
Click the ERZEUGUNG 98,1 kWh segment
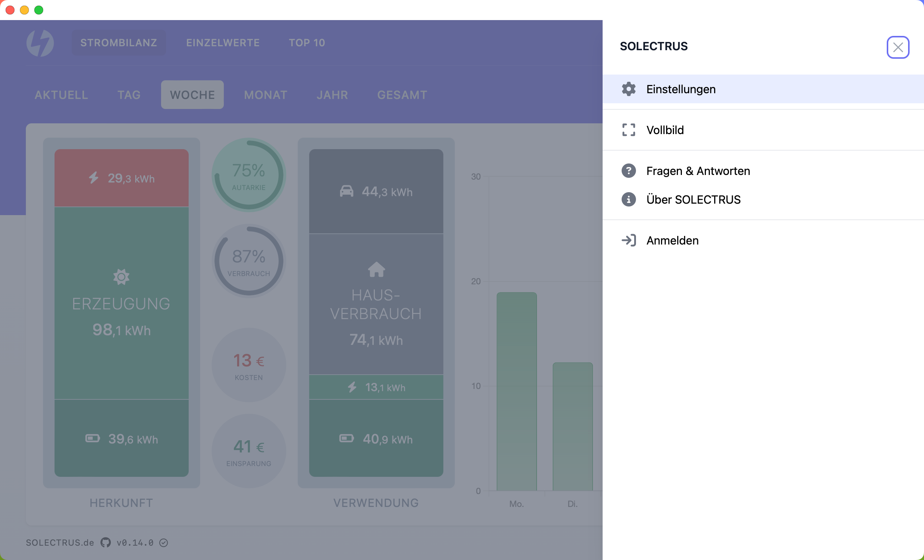click(121, 303)
